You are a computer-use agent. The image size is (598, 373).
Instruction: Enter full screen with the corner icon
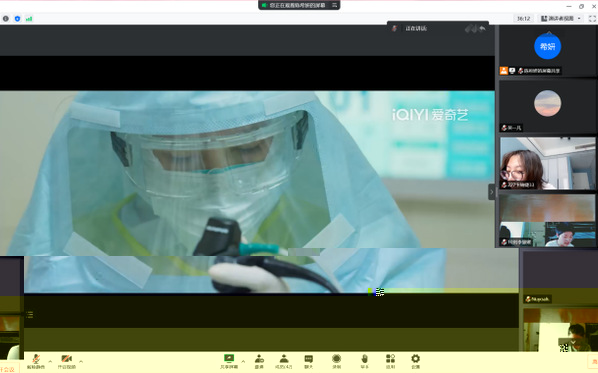[x=592, y=18]
